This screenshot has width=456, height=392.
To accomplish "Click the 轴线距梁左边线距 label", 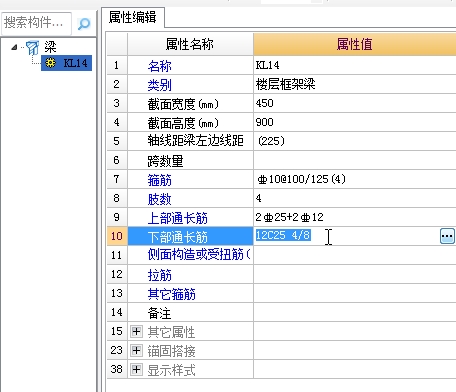I will [x=196, y=141].
